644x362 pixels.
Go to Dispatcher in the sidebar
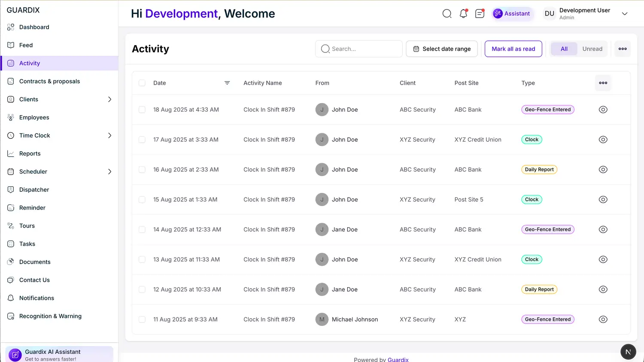34,189
